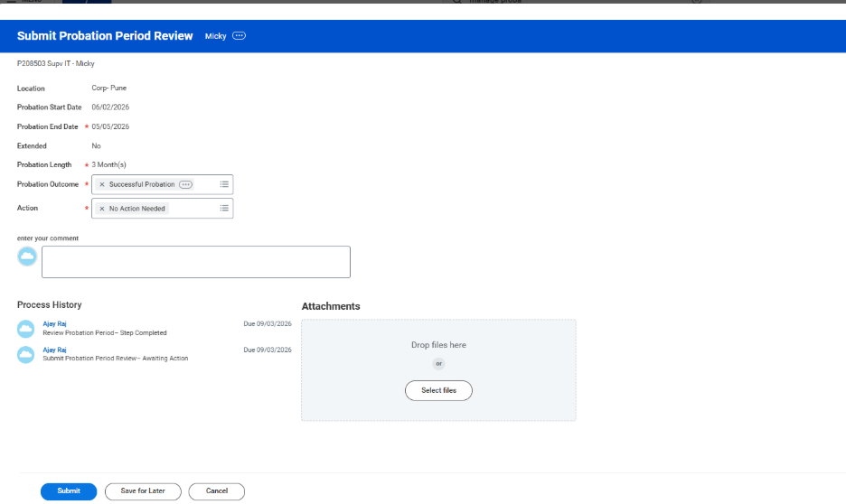Click the Select files button
The image size is (846, 504).
(438, 390)
